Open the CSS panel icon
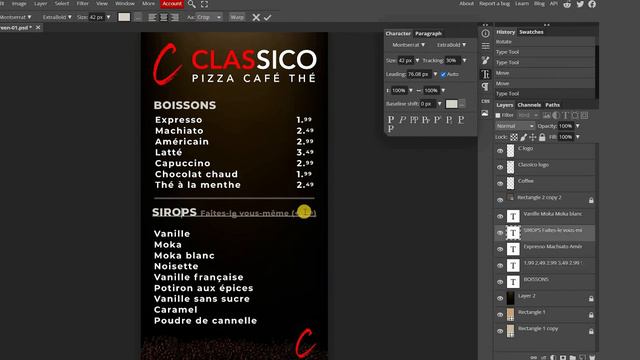This screenshot has height=360, width=640. point(485,101)
